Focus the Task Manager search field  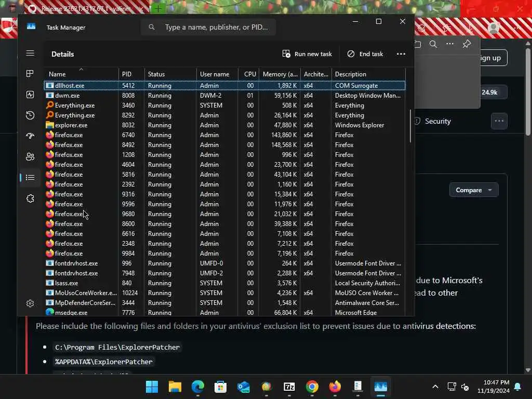(x=208, y=27)
